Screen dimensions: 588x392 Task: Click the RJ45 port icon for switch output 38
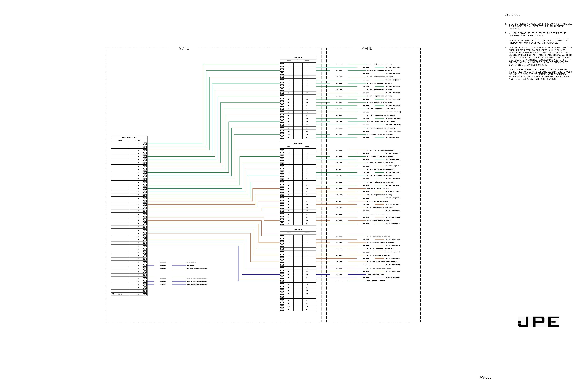tap(145, 262)
